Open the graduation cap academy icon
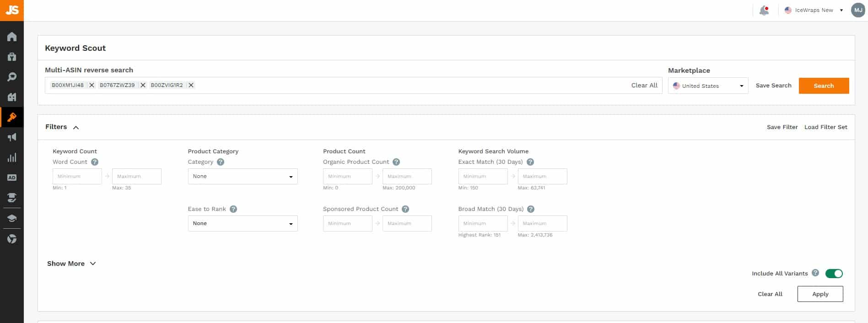The height and width of the screenshot is (323, 868). coord(12,218)
